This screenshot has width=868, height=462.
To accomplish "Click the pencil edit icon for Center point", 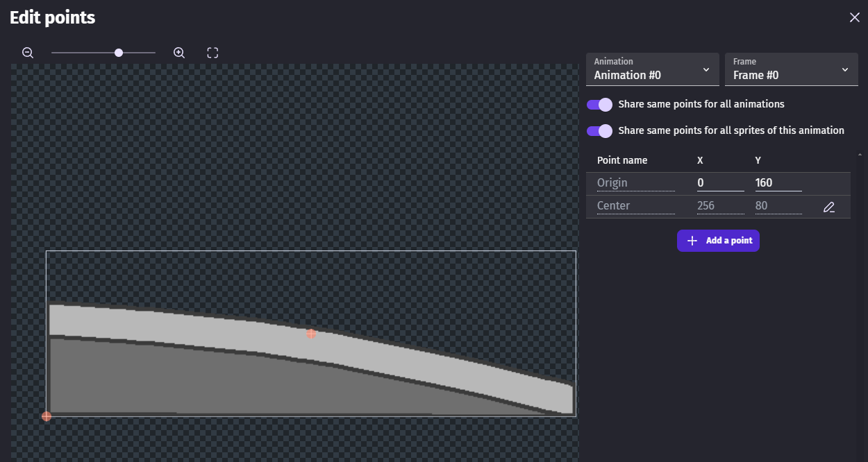I will click(828, 207).
